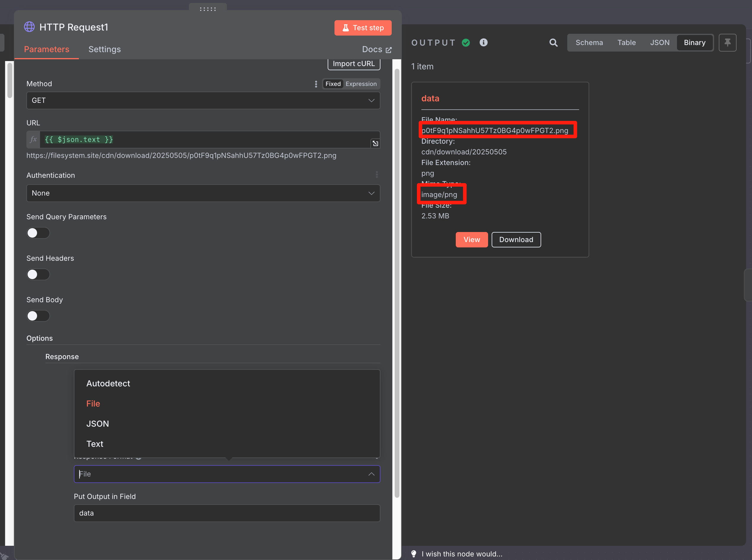
Task: Click mime type value image/png
Action: coord(439,195)
